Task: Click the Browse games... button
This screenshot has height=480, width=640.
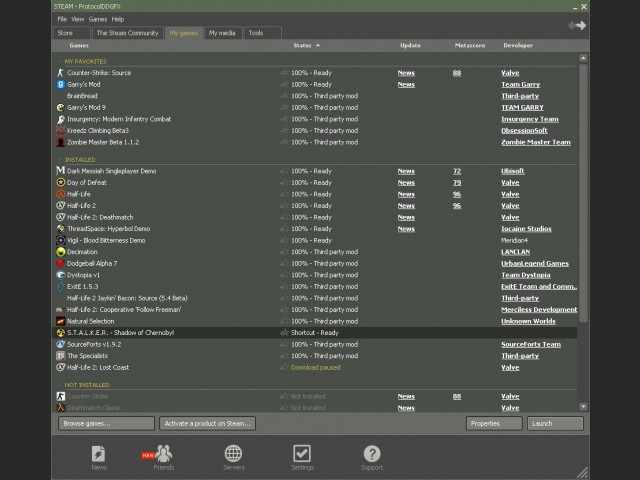Action: 106,423
